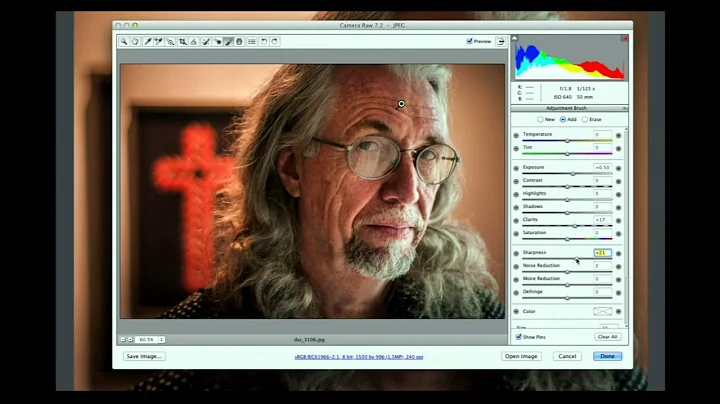Click the Cancel button
This screenshot has width=720, height=404.
pyautogui.click(x=567, y=356)
